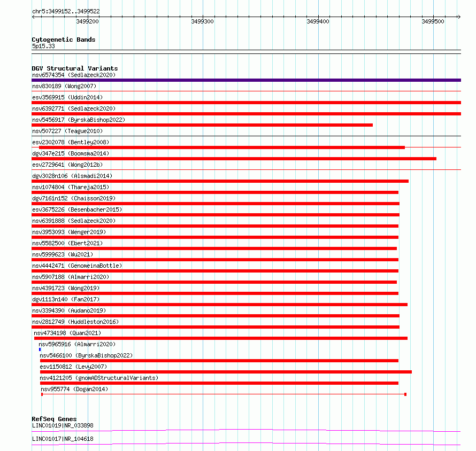Open the LINC01019|NR_033898 gene label
This screenshot has height=451, width=476.
[63, 425]
